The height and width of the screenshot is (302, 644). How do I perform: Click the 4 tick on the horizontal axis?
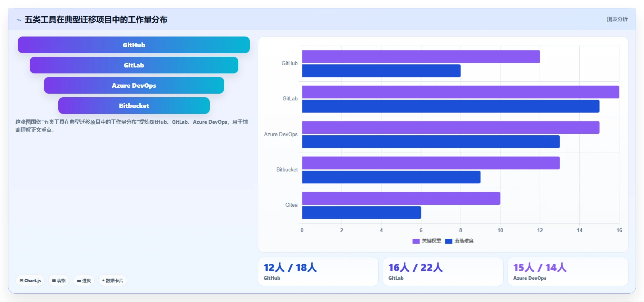(381, 230)
